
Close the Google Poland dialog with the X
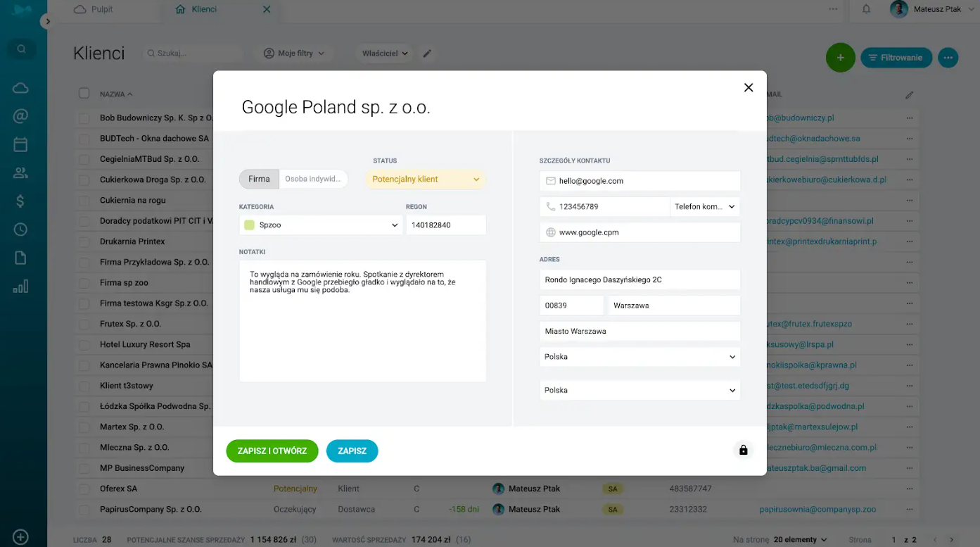coord(749,87)
